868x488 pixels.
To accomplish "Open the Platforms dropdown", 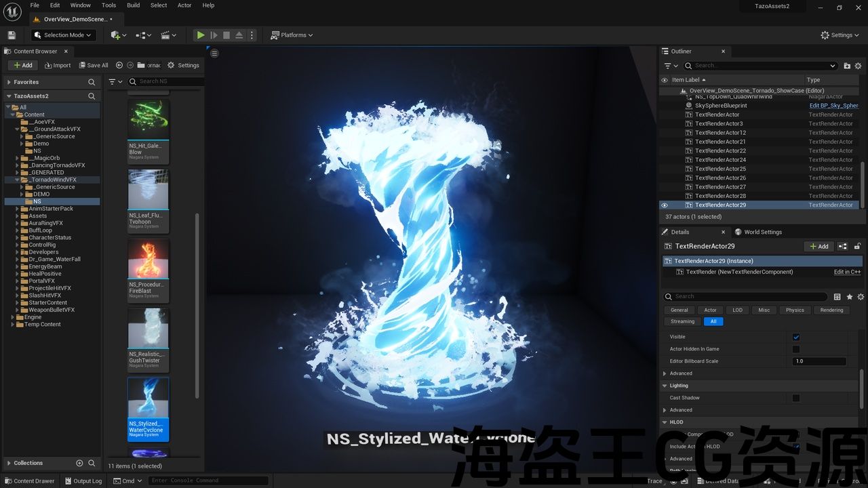I will 292,35.
